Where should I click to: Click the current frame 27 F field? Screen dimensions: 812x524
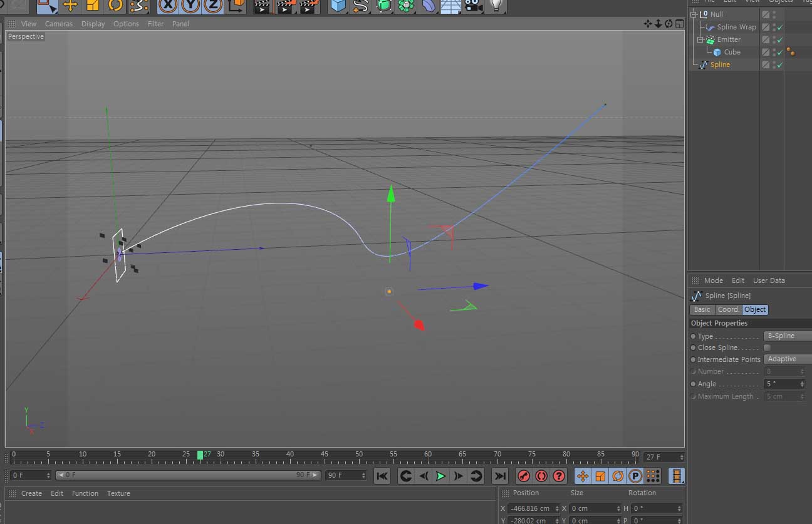point(664,457)
